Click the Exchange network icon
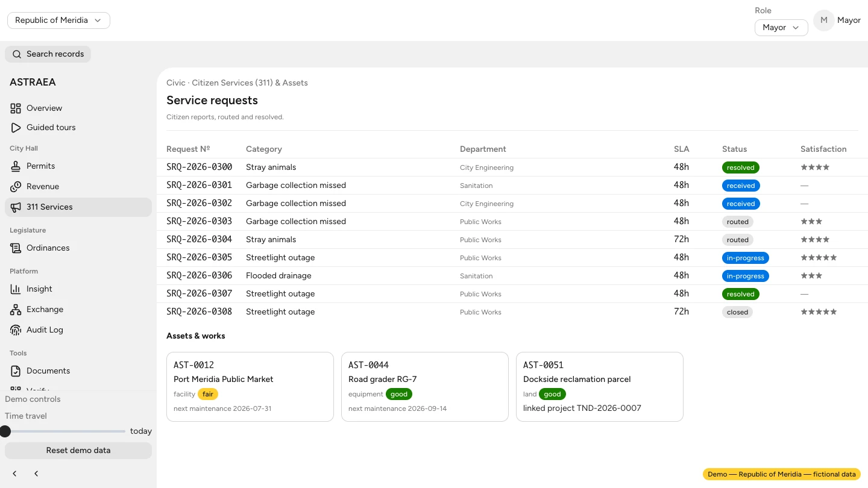This screenshot has height=488, width=868. click(x=16, y=310)
